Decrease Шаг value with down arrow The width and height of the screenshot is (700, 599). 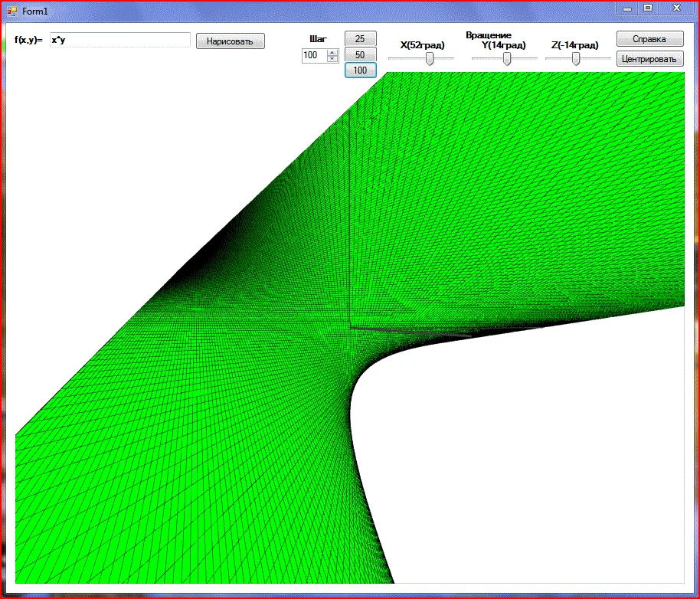(332, 58)
